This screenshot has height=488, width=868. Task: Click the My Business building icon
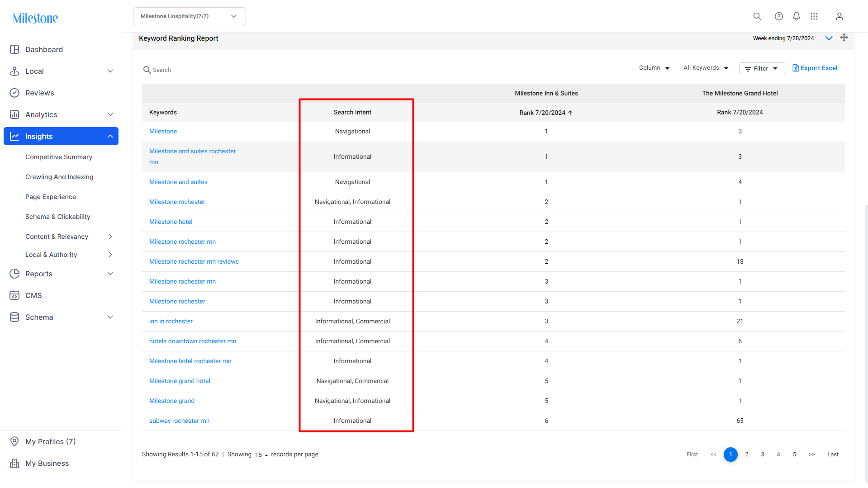pos(14,463)
